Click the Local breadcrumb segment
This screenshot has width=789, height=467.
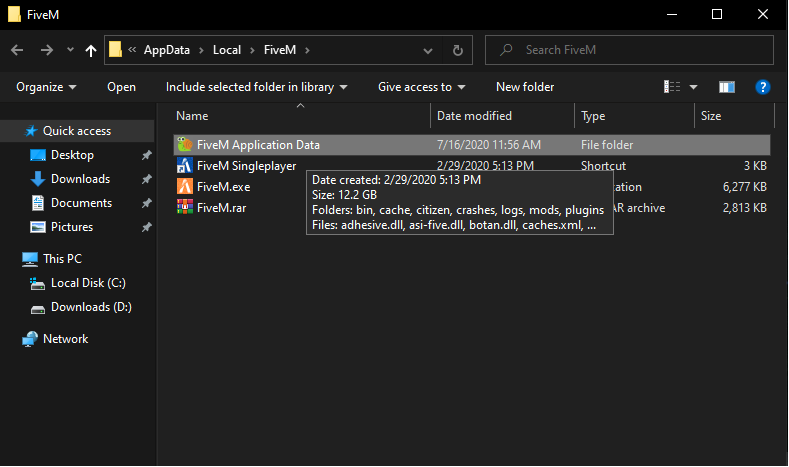coord(226,50)
